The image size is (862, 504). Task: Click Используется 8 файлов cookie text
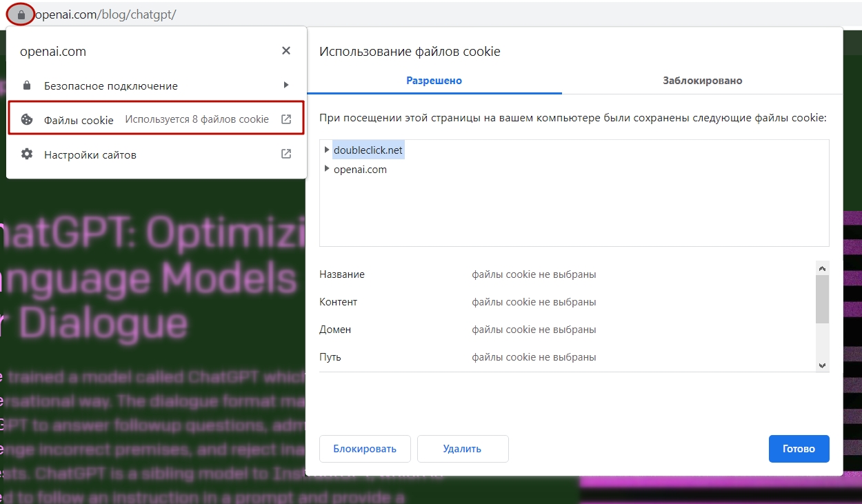[197, 119]
